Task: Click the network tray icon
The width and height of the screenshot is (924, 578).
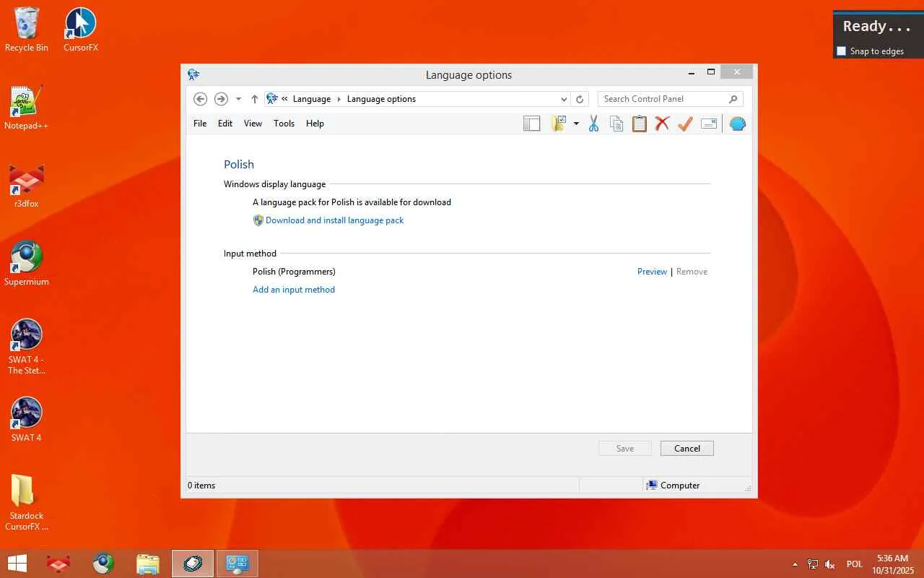Action: click(x=813, y=564)
